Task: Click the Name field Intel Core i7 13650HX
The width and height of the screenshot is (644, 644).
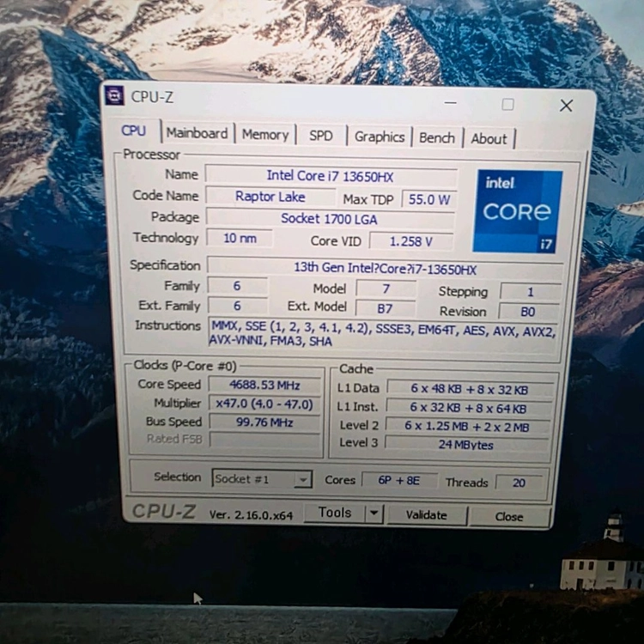Action: (331, 176)
